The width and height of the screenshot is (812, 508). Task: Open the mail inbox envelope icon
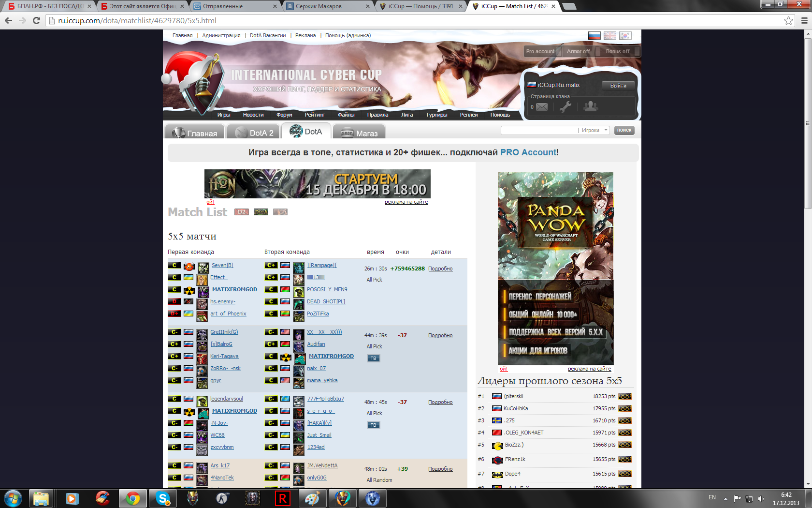542,107
